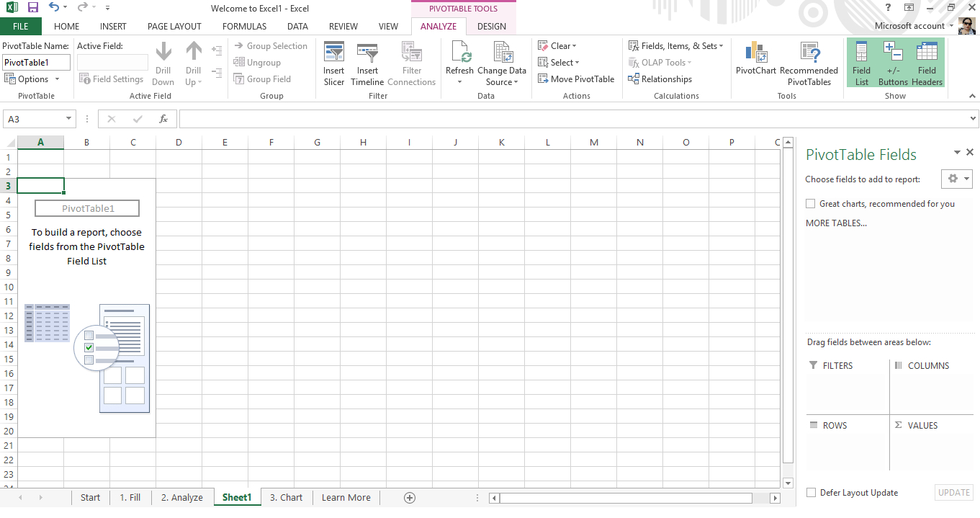Select the Insert Slicer tool

333,63
